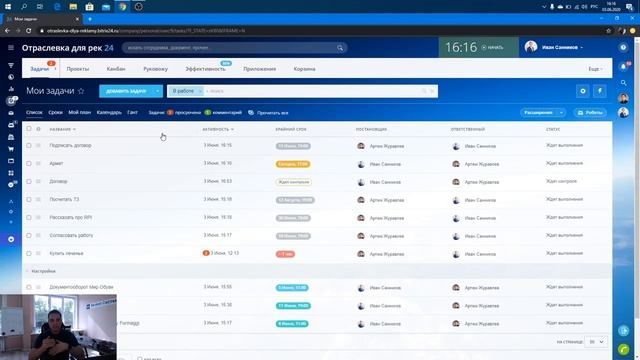Image resolution: width=640 pixels, height=360 pixels.
Task: Open row menu for "Купить печенье" task
Action: (38, 253)
